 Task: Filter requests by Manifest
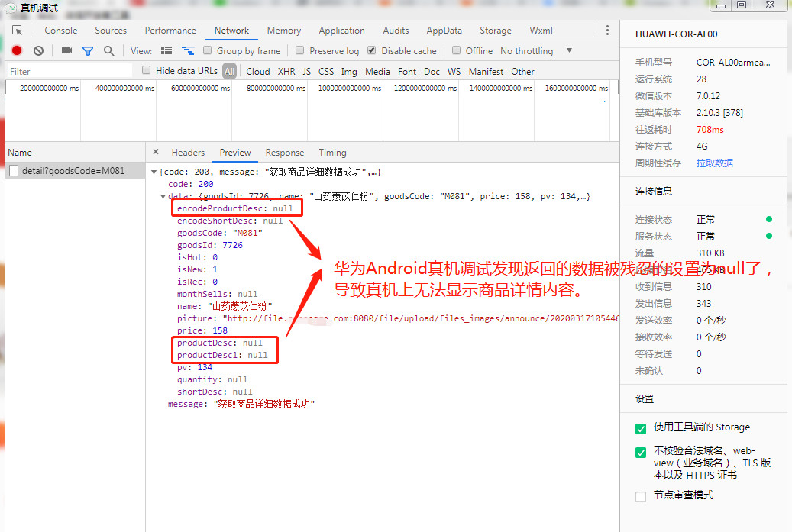486,71
